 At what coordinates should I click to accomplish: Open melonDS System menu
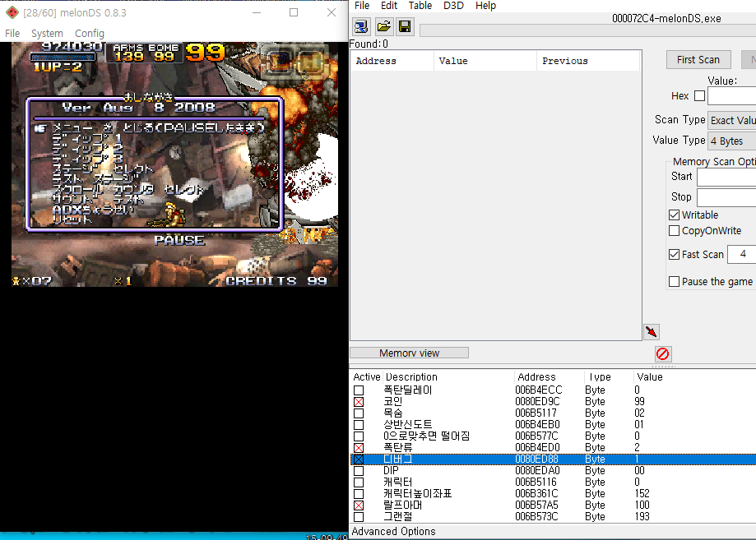tap(47, 33)
